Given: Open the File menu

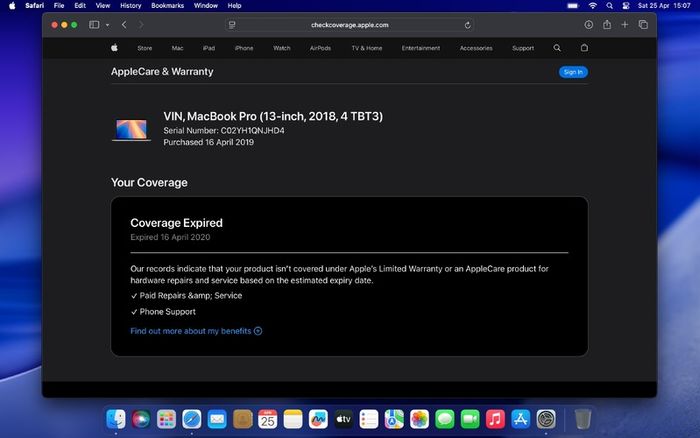Looking at the screenshot, I should 59,6.
